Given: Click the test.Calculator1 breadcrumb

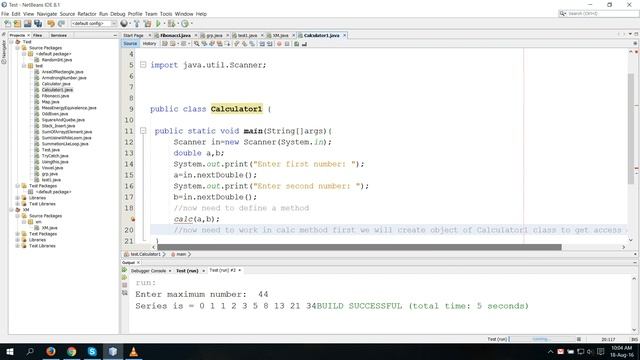Looking at the screenshot, I should pos(145,254).
